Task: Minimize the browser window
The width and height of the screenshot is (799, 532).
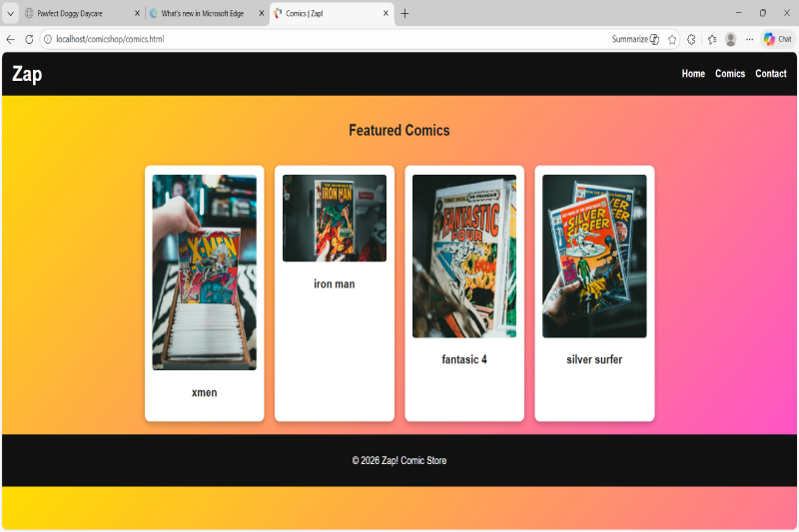Action: coord(738,13)
